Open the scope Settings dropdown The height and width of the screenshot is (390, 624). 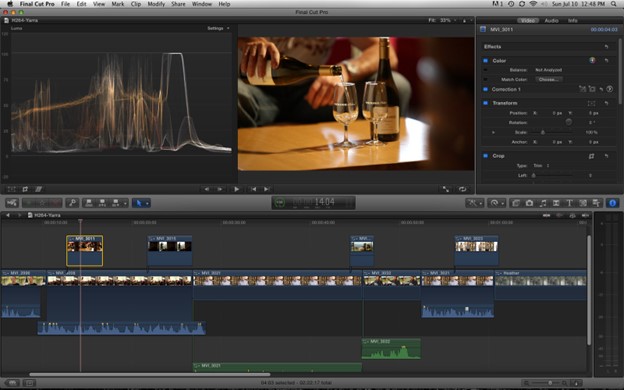point(218,28)
